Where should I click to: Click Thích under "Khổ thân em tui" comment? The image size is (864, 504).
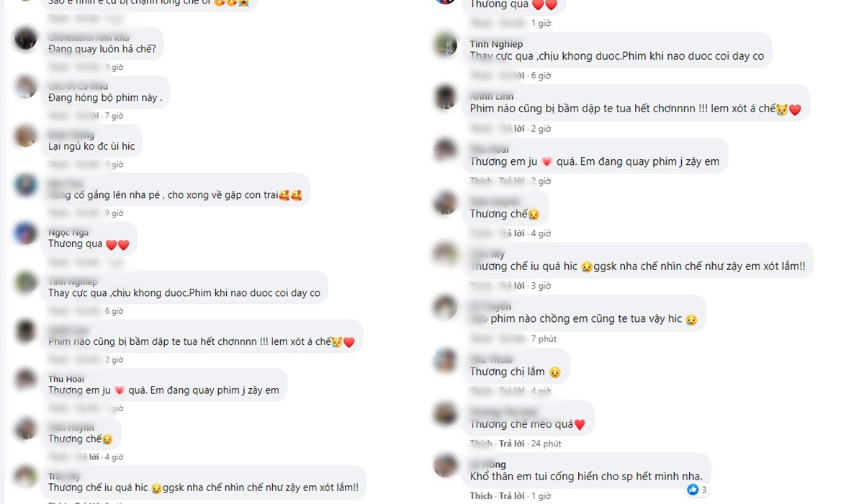[x=481, y=496]
